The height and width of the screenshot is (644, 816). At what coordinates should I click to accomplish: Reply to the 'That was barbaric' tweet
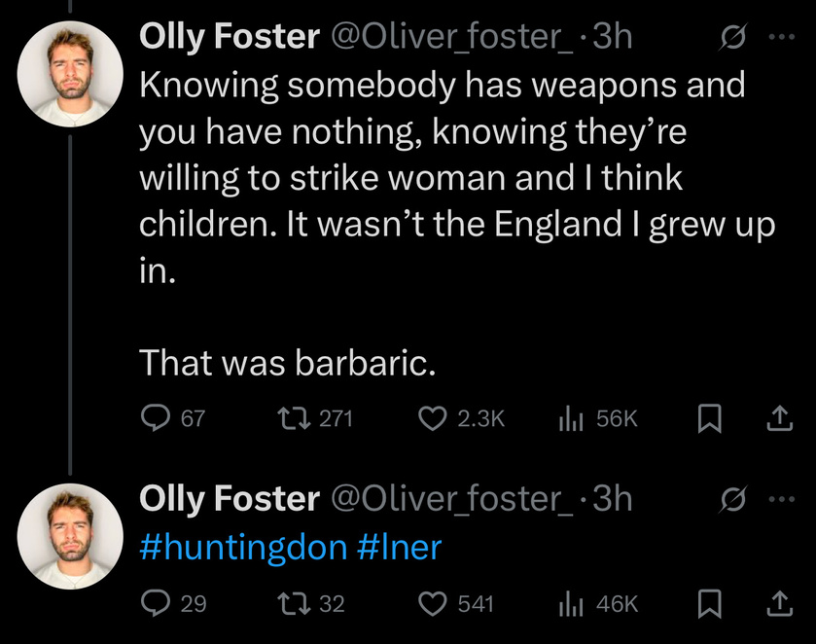coord(157,418)
